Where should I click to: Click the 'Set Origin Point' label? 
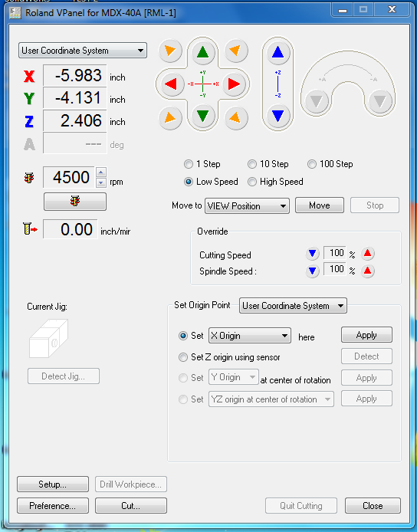202,305
